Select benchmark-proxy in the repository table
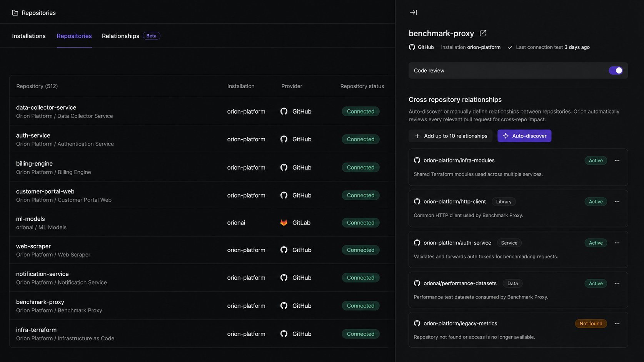 coord(40,302)
